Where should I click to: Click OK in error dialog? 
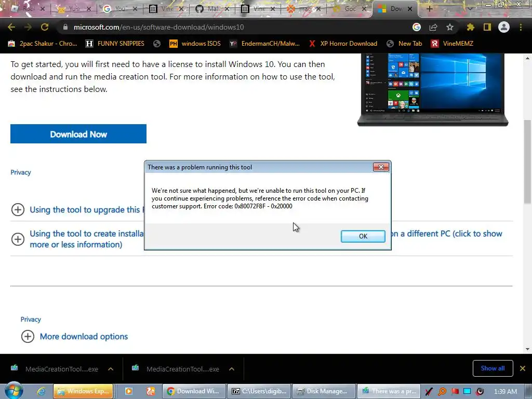pos(363,236)
